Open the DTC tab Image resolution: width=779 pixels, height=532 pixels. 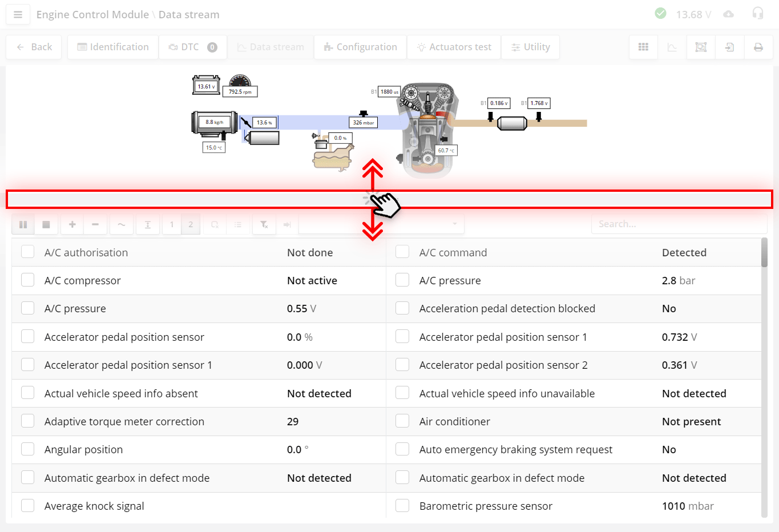coord(192,47)
